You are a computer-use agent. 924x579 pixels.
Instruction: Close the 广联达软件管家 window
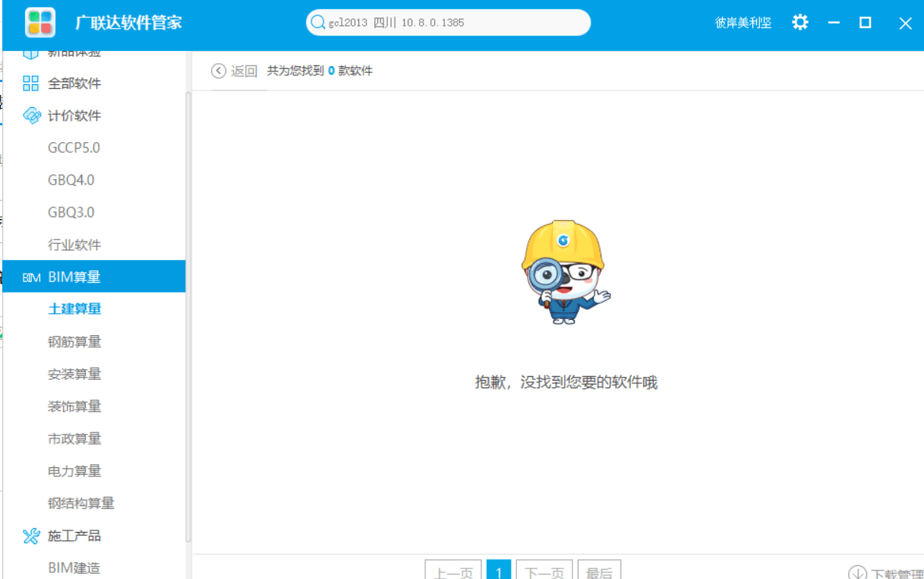click(x=905, y=23)
